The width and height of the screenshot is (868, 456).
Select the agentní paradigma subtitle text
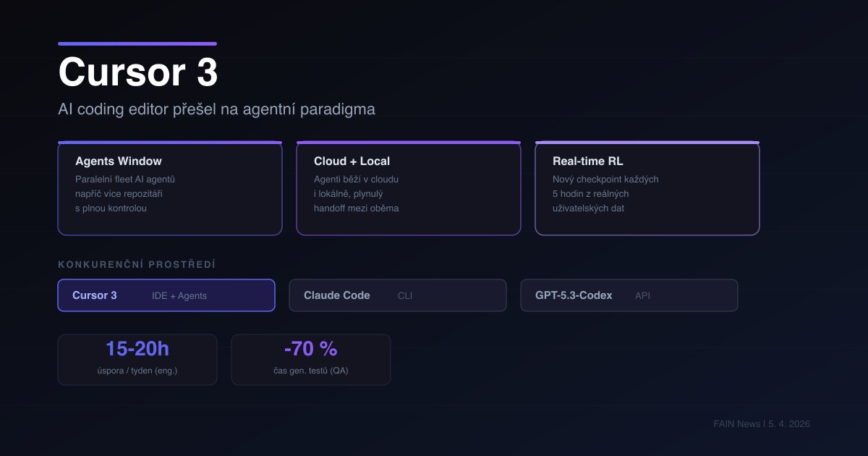click(x=217, y=109)
